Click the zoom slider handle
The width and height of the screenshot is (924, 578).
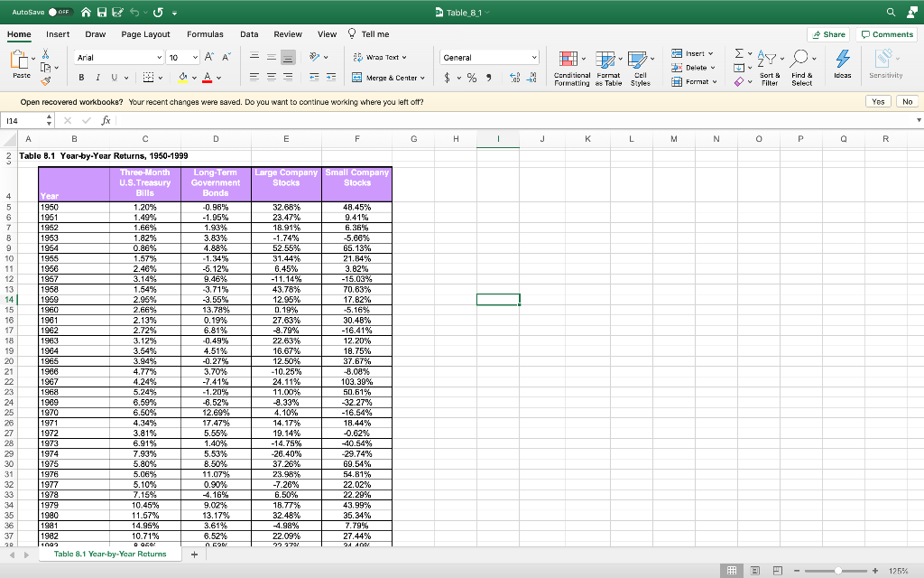(838, 571)
